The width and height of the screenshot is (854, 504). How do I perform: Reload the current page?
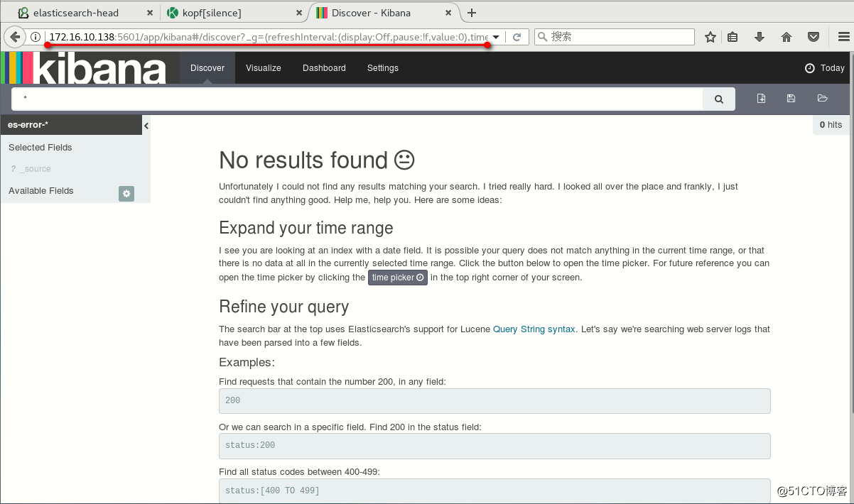click(x=517, y=37)
